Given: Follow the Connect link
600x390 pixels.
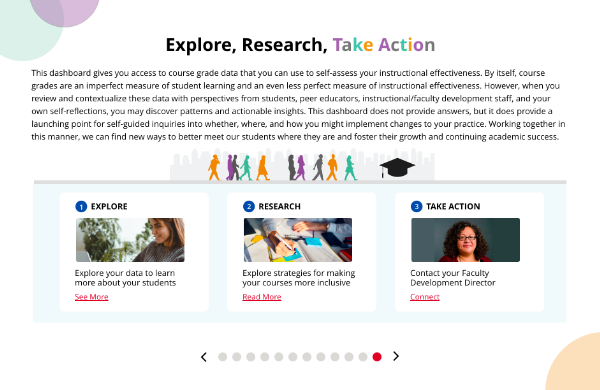Looking at the screenshot, I should tap(425, 297).
